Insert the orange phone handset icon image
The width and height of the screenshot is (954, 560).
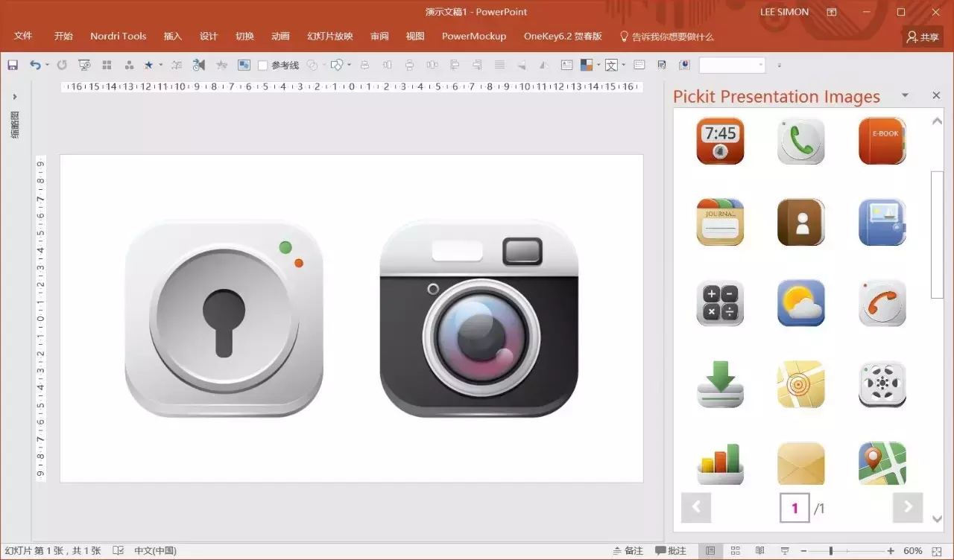click(882, 303)
